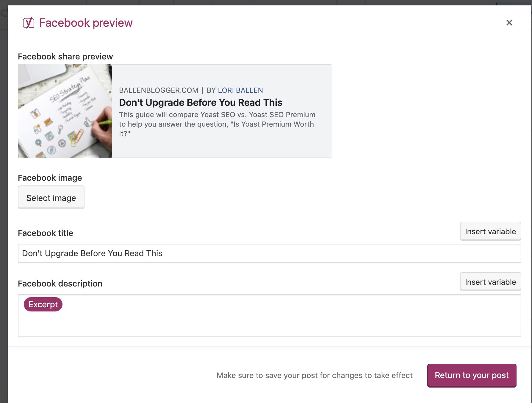Click the preview description about Yoast SEO Premium
The image size is (532, 403).
click(217, 124)
